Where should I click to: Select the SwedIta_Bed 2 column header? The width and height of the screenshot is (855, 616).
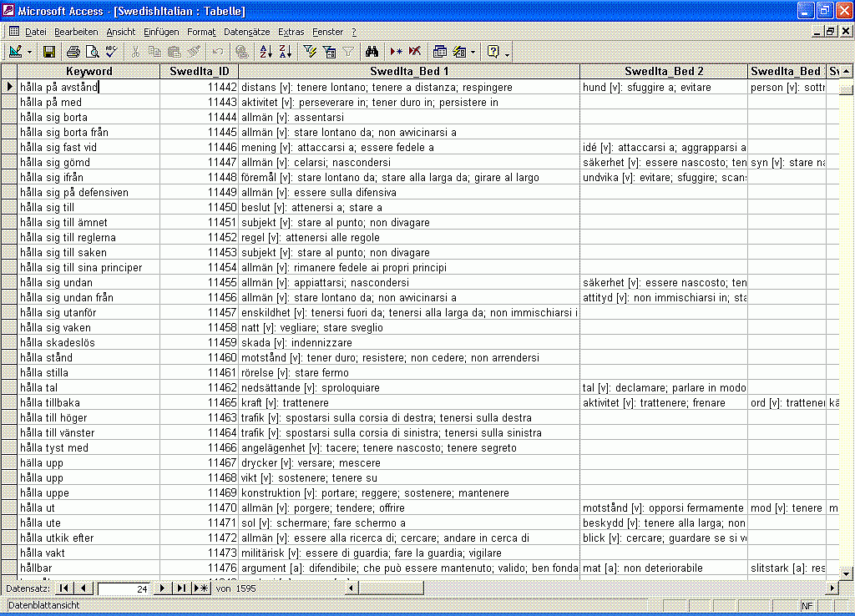(x=664, y=71)
